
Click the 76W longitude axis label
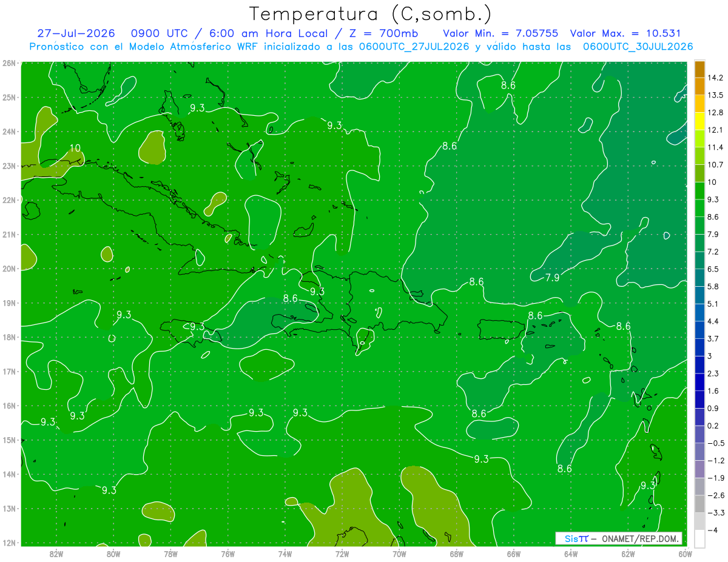click(x=228, y=554)
